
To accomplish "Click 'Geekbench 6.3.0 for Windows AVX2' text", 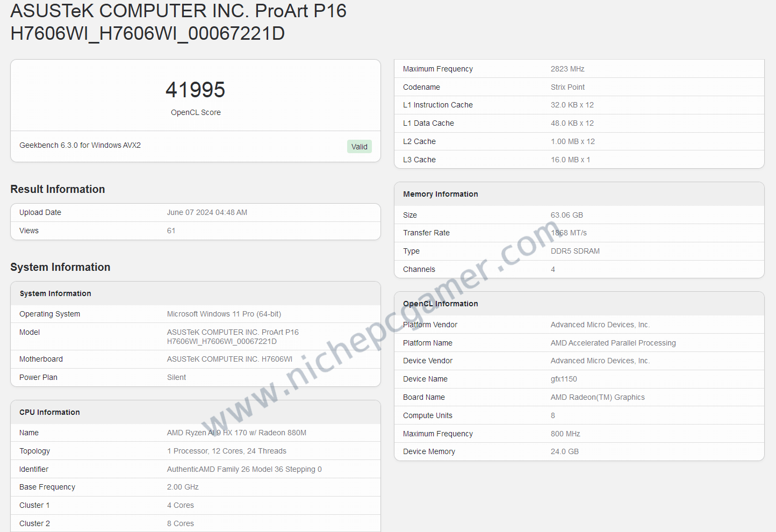I will pos(80,145).
